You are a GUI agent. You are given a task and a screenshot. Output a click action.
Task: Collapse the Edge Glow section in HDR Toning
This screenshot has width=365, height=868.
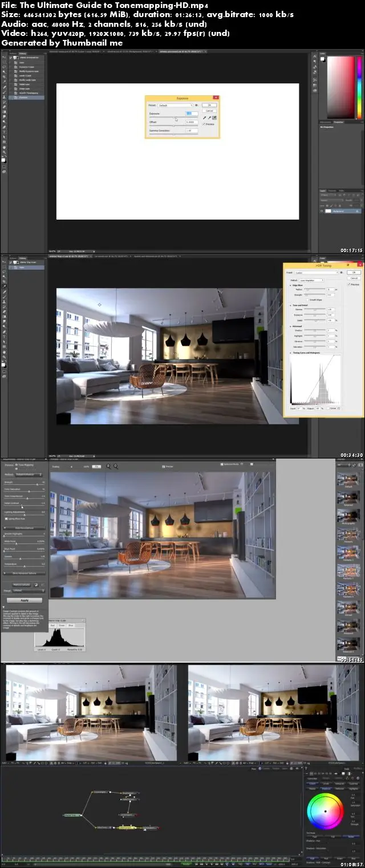point(291,285)
